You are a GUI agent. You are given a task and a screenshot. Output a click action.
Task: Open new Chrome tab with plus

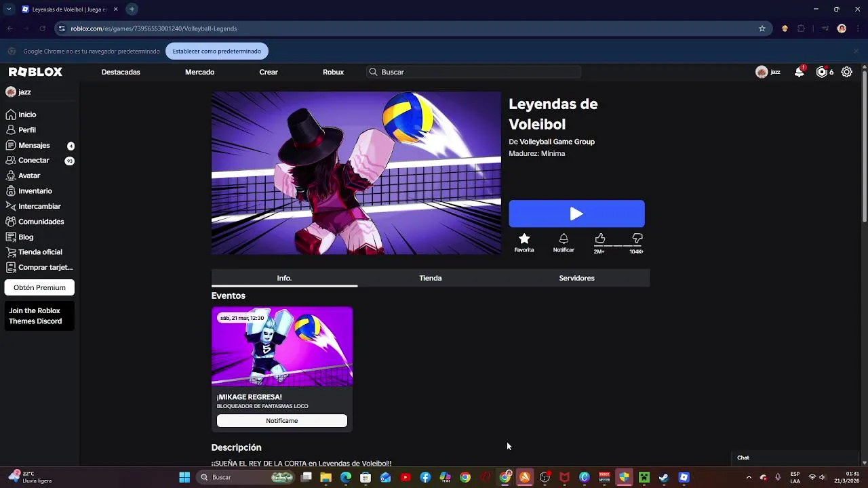(132, 9)
